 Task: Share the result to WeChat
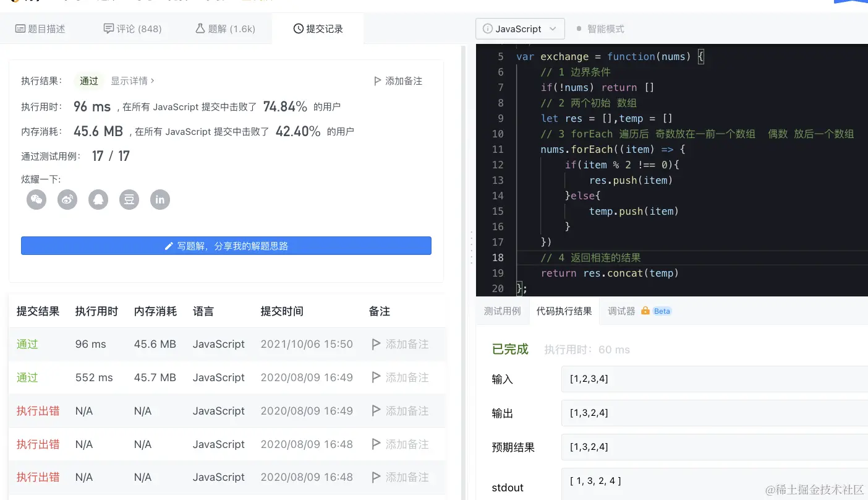coord(36,199)
